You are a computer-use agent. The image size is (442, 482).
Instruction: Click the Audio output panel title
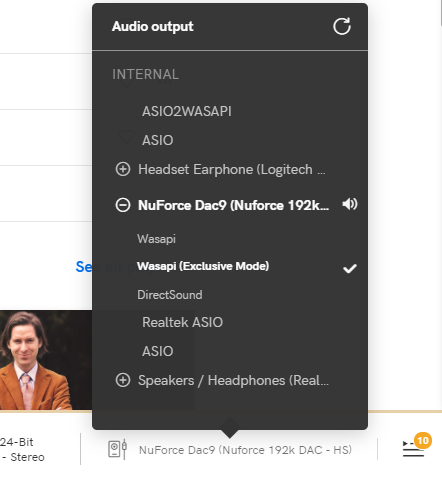[x=153, y=26]
